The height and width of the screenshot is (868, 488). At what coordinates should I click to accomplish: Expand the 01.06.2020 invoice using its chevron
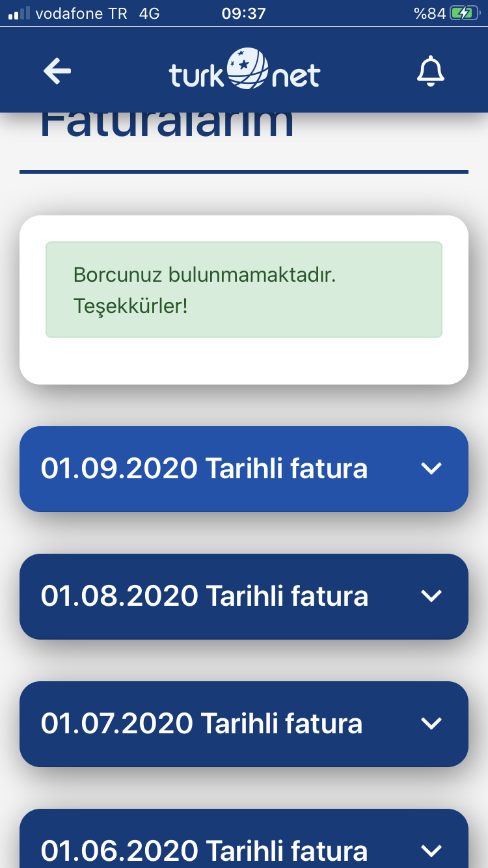(431, 850)
